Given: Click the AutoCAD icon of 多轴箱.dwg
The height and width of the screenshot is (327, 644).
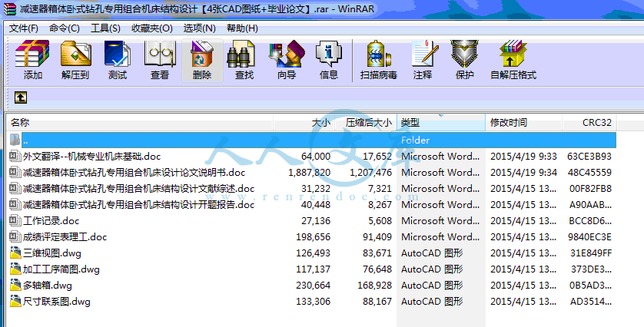Looking at the screenshot, I should click(x=15, y=285).
